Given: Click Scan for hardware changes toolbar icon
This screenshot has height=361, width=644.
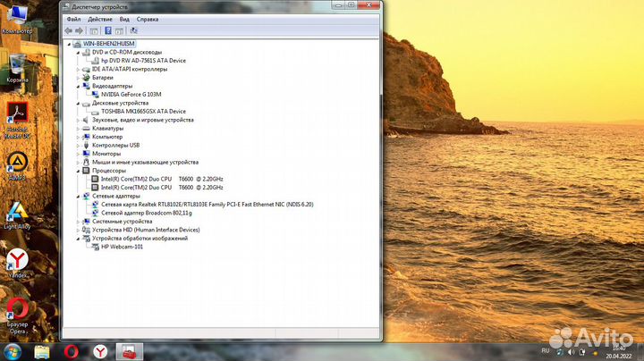Looking at the screenshot, I should point(133,30).
